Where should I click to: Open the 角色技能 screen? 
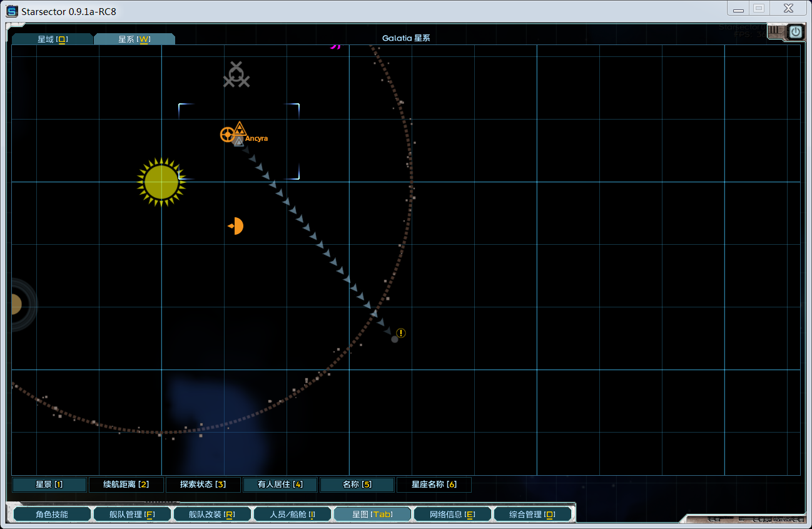point(53,515)
